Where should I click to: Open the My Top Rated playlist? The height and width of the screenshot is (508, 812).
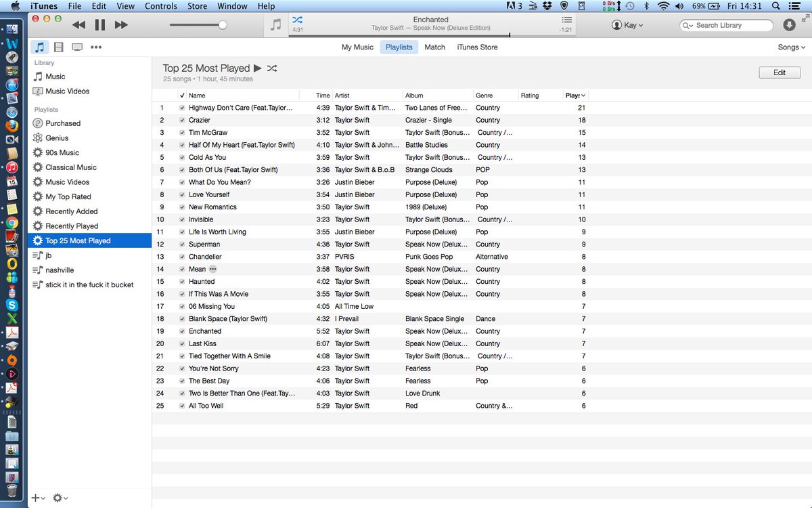pyautogui.click(x=89, y=197)
